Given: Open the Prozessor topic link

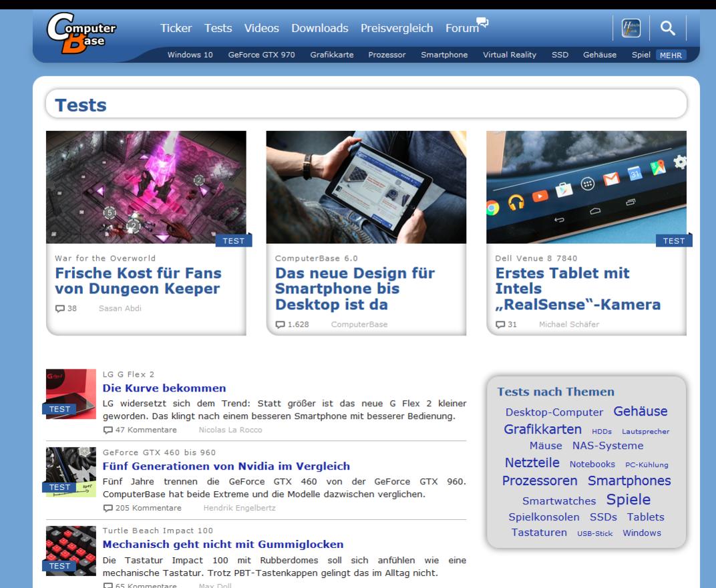Looking at the screenshot, I should 387,55.
